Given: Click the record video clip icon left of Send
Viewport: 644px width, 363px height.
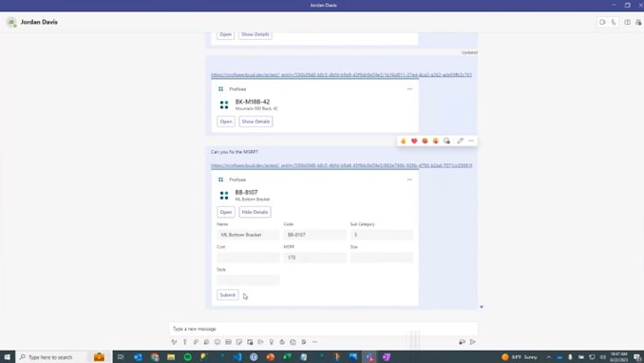Looking at the screenshot, I should click(x=462, y=342).
